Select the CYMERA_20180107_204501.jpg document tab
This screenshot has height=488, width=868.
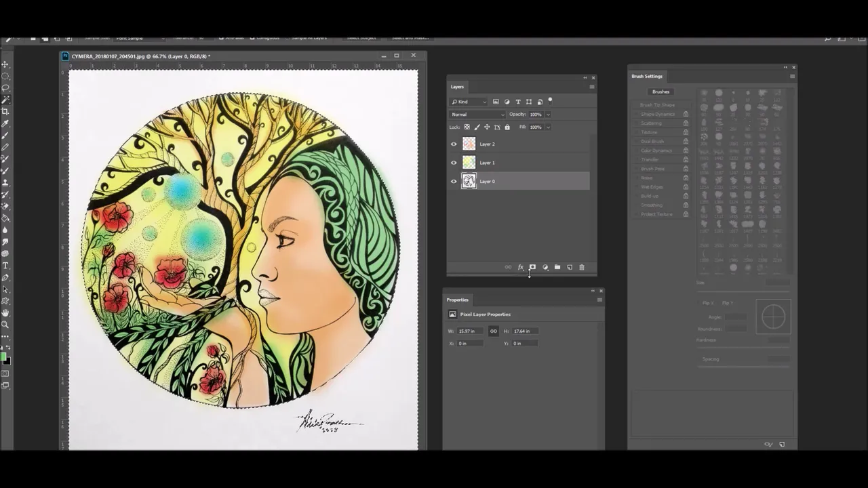coord(141,56)
